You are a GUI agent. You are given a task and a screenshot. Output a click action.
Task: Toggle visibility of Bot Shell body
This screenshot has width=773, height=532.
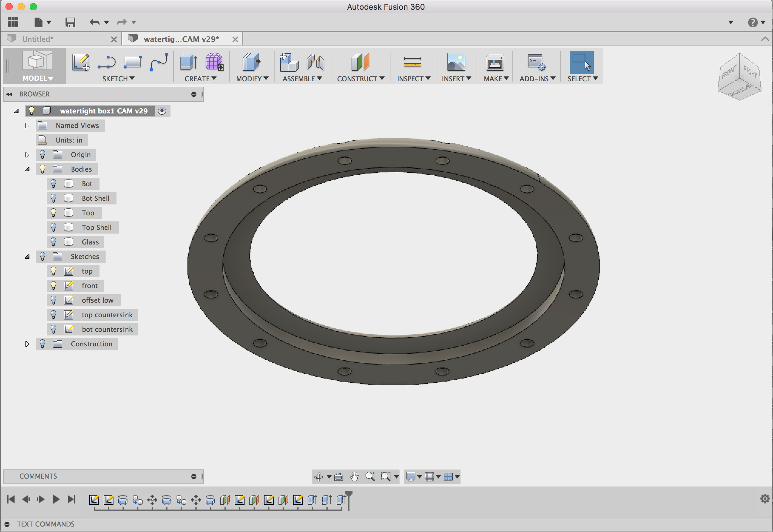[x=53, y=198]
